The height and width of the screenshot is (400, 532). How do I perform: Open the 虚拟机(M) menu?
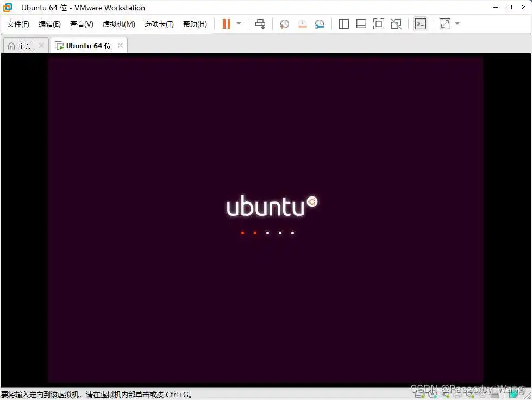[x=118, y=24]
